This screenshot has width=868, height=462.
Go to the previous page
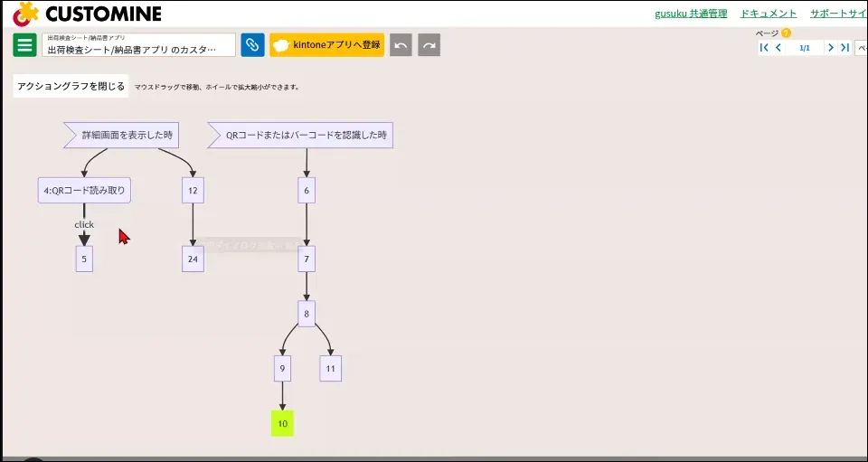point(778,48)
